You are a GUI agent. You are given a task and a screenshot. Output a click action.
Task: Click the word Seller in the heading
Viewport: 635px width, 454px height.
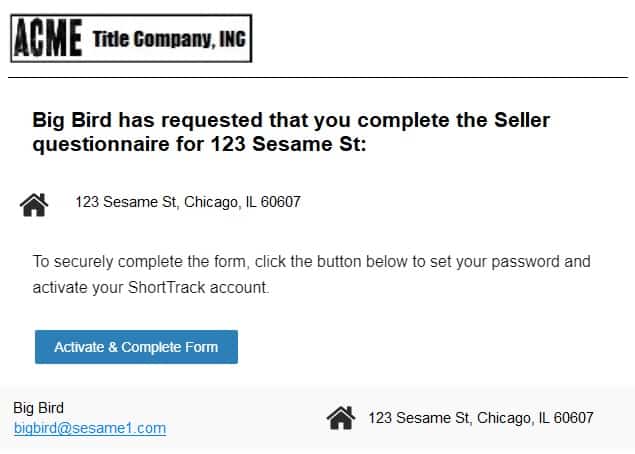[522, 120]
